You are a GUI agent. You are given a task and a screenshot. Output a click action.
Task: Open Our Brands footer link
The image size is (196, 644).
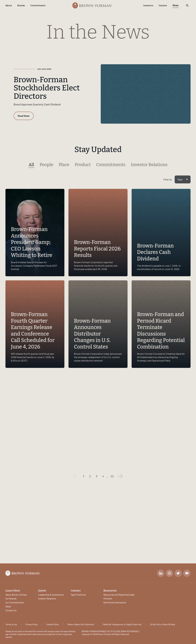tap(11, 598)
